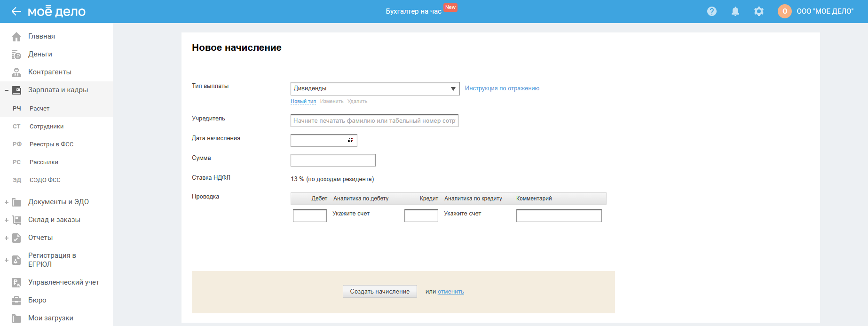Focus the Учредитель search field
Screen dimensions: 868x326
(x=374, y=121)
